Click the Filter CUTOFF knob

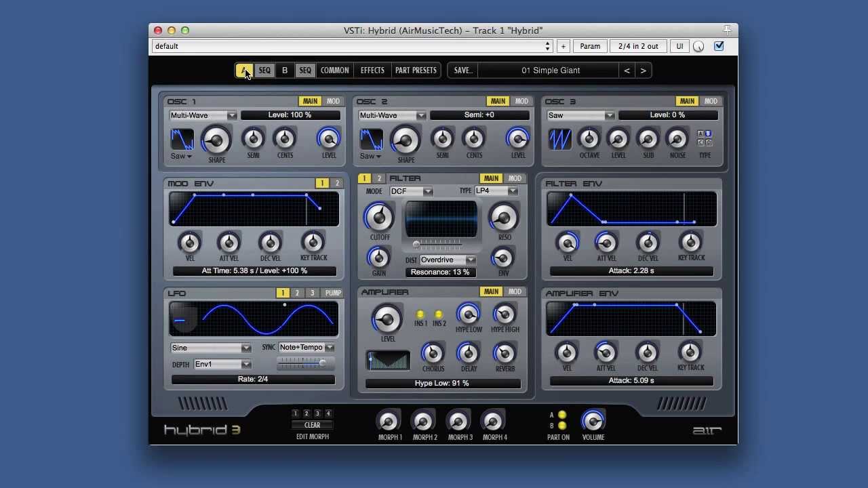click(379, 217)
